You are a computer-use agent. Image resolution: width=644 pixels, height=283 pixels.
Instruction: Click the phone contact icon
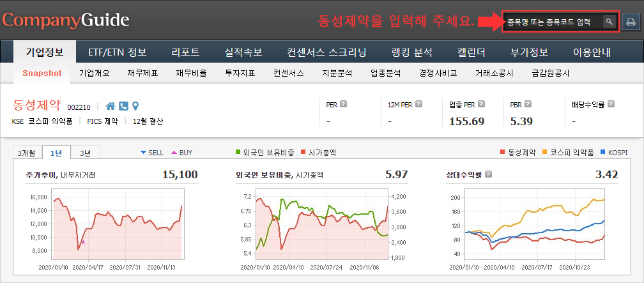point(123,107)
